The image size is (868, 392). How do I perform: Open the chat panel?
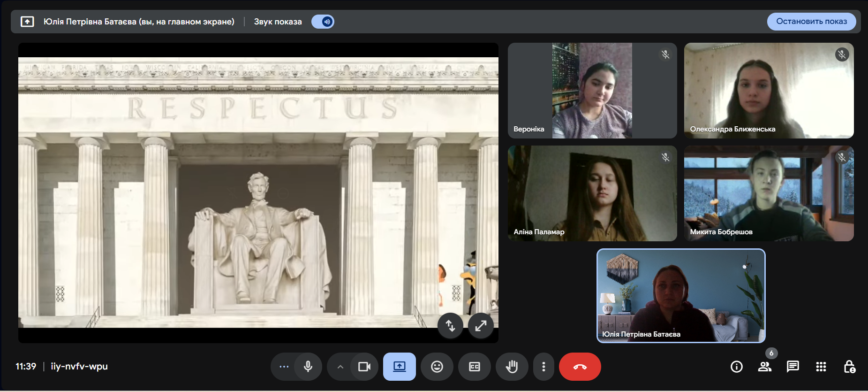tap(793, 367)
